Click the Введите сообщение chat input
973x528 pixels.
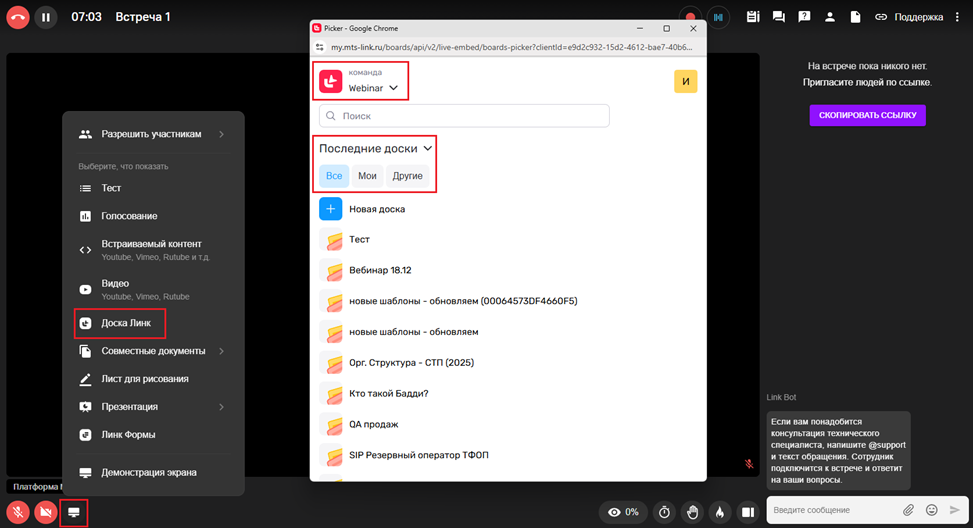(833, 510)
